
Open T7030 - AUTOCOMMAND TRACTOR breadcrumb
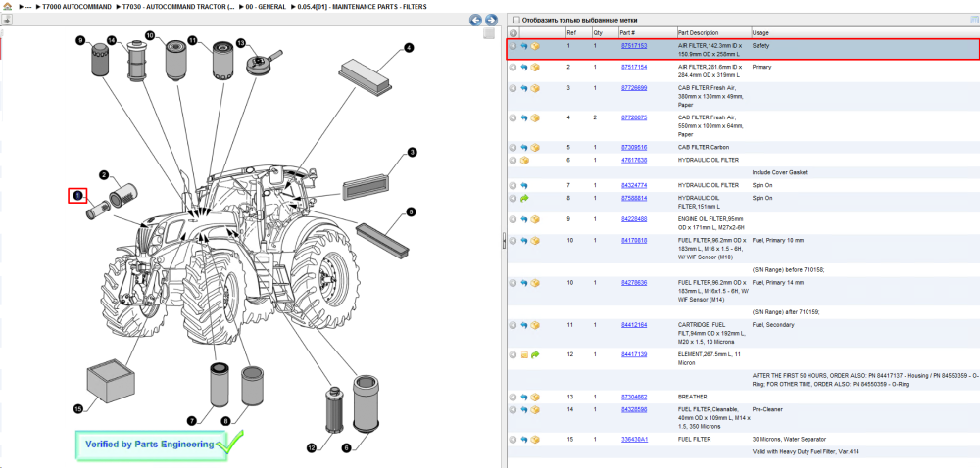point(180,6)
